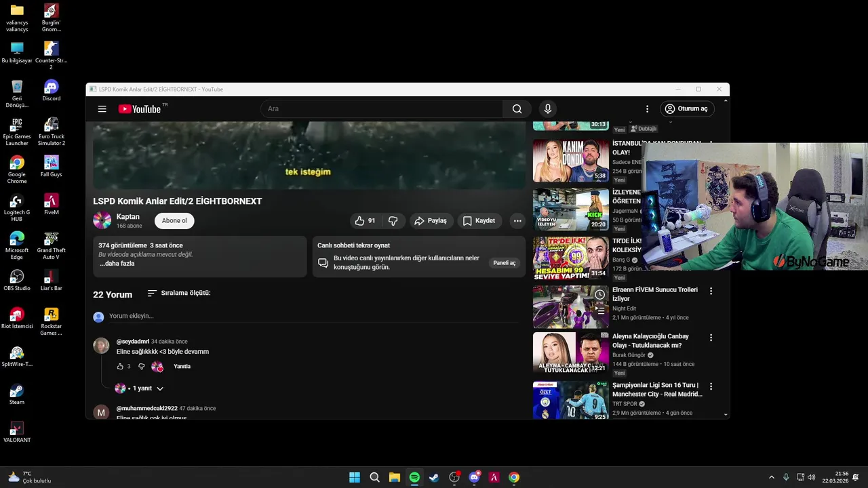Screen dimensions: 868x488
Task: Open VALORANT desktop shortcut
Action: [x=17, y=432]
